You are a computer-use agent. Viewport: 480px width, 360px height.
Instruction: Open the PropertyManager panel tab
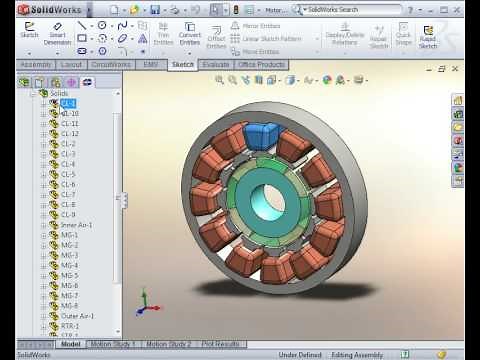tap(39, 82)
